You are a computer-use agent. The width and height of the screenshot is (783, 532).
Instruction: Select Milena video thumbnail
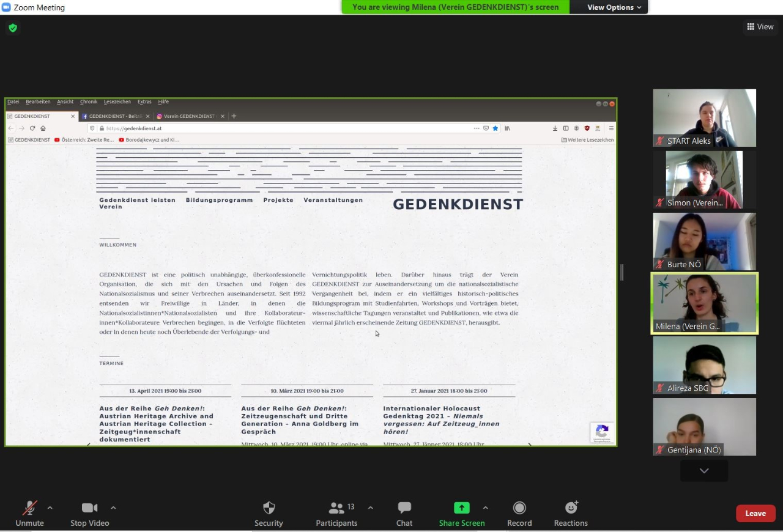pyautogui.click(x=704, y=303)
